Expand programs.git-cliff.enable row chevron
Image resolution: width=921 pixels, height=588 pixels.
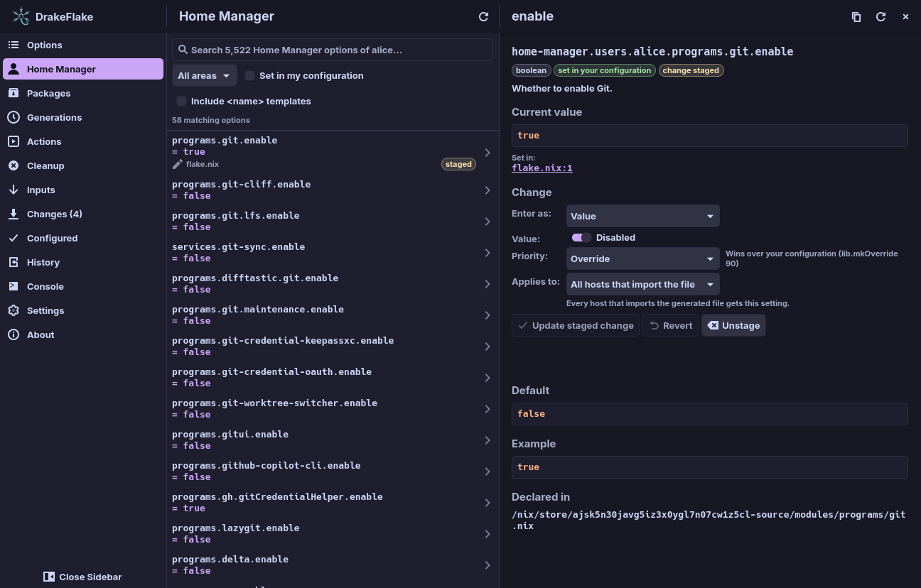pos(488,190)
